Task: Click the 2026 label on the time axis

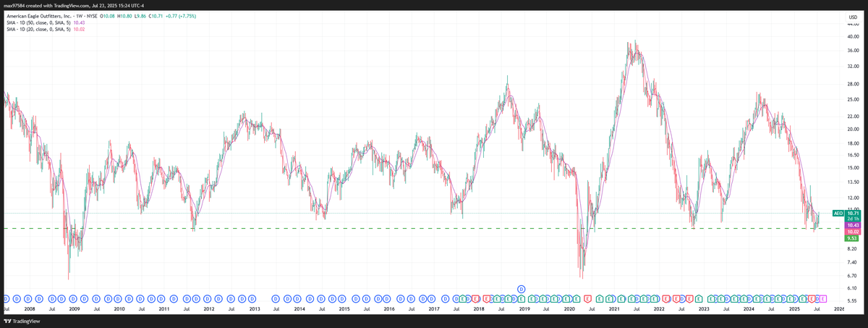Action: [839, 309]
